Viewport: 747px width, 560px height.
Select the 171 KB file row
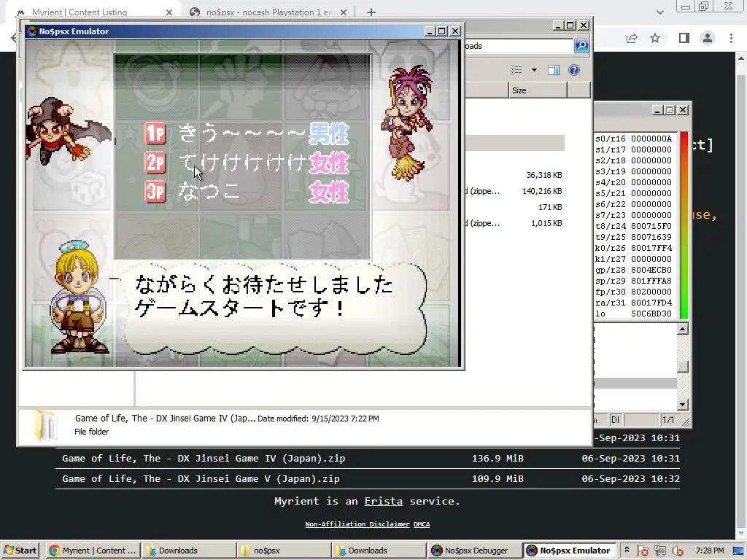pyautogui.click(x=514, y=207)
